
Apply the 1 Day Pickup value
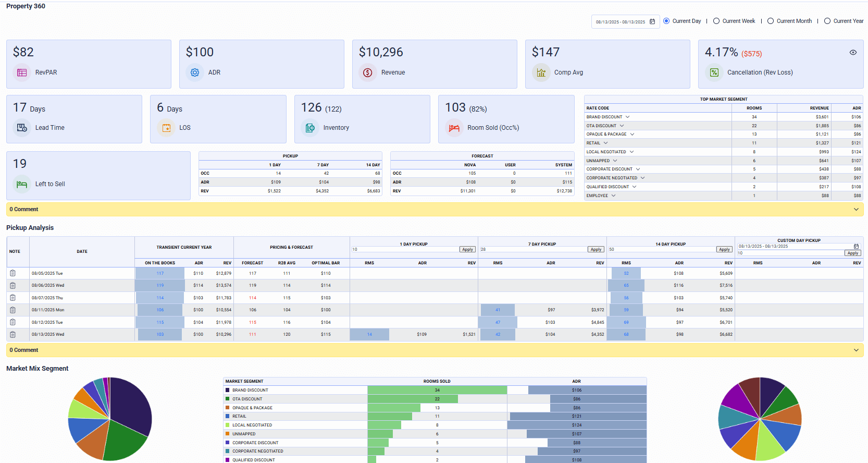(x=467, y=250)
